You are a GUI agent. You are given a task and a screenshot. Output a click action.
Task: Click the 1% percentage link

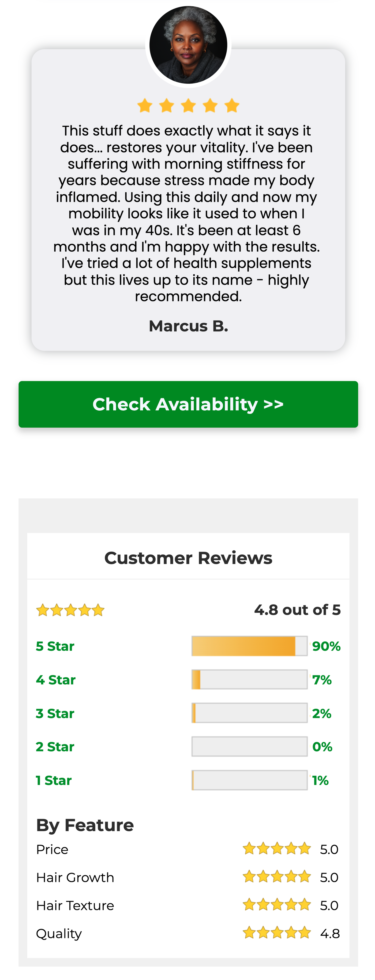coord(320,780)
